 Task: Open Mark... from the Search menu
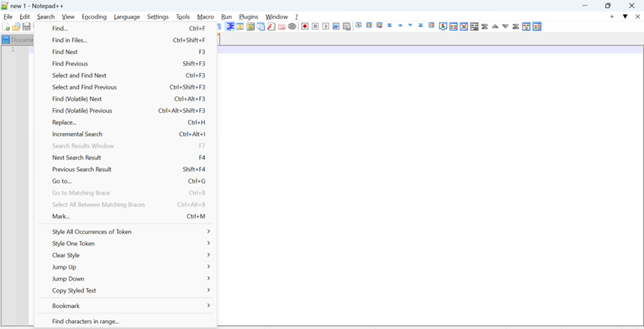[126, 216]
